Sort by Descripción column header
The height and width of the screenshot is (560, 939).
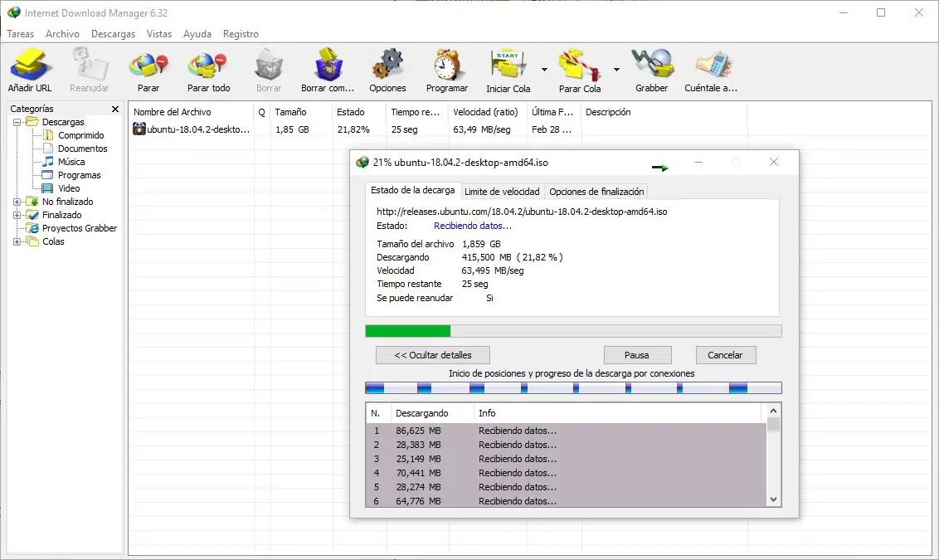click(x=664, y=112)
